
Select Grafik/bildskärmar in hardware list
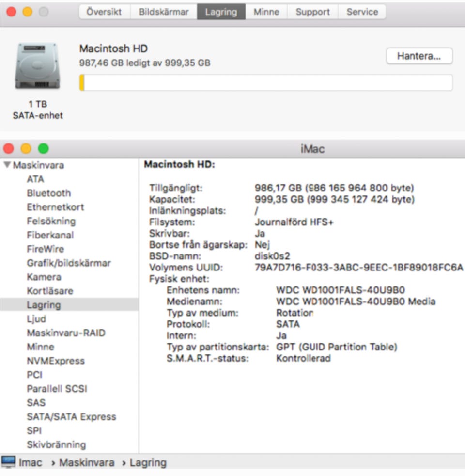pos(68,263)
